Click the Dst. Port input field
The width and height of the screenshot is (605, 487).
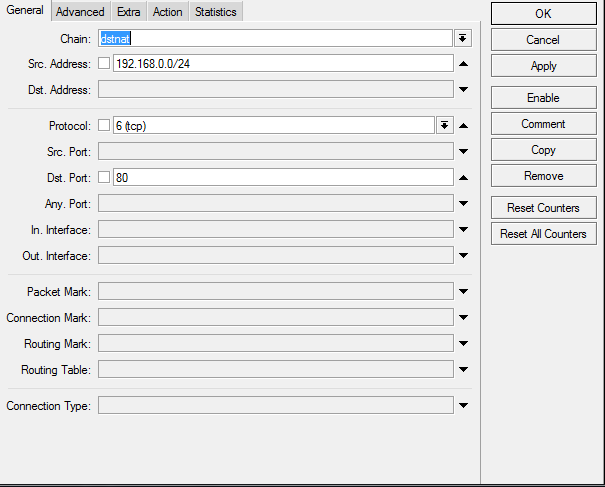tap(282, 178)
